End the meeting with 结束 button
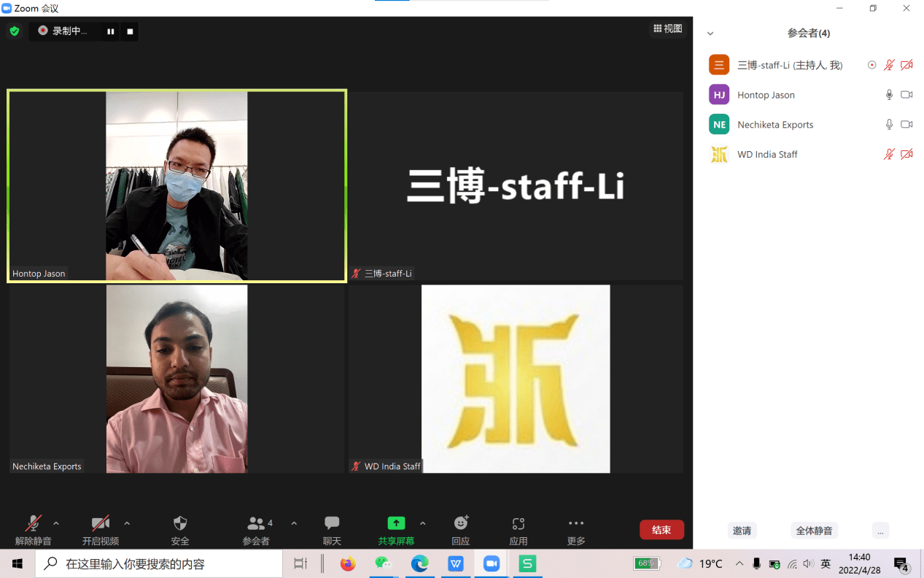 click(x=661, y=530)
